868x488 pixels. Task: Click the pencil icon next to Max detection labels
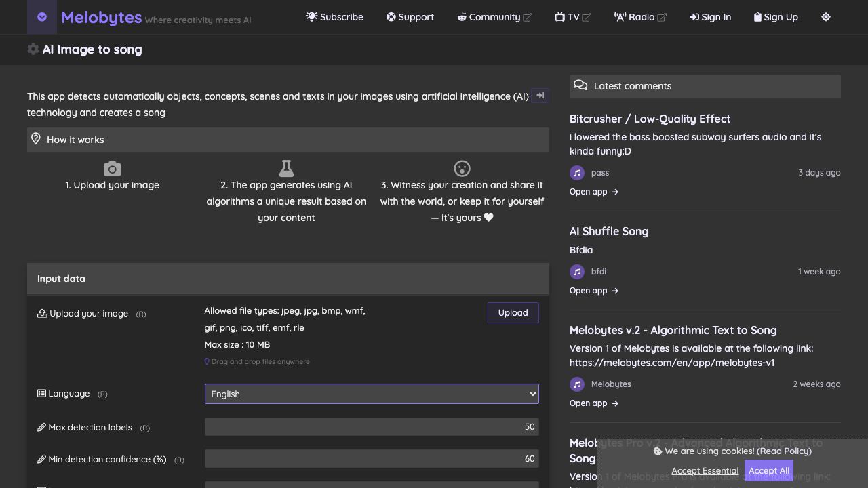coord(41,427)
